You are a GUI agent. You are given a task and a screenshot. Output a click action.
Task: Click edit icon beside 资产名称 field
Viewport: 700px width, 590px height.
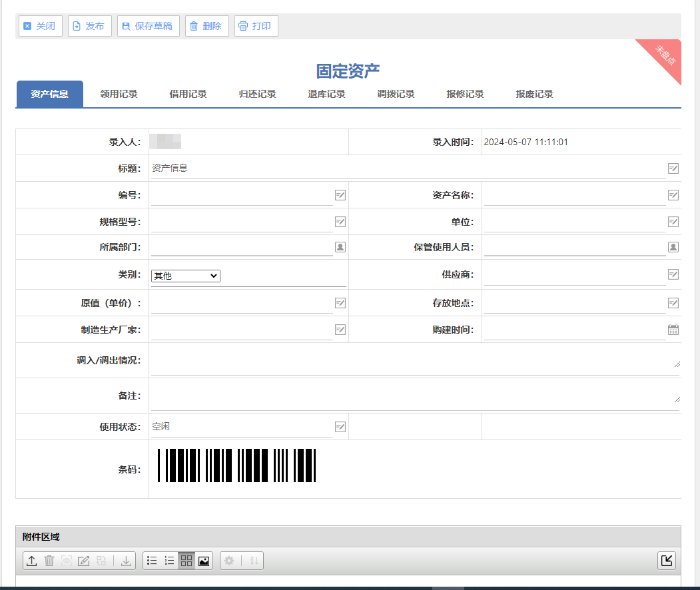coord(673,195)
